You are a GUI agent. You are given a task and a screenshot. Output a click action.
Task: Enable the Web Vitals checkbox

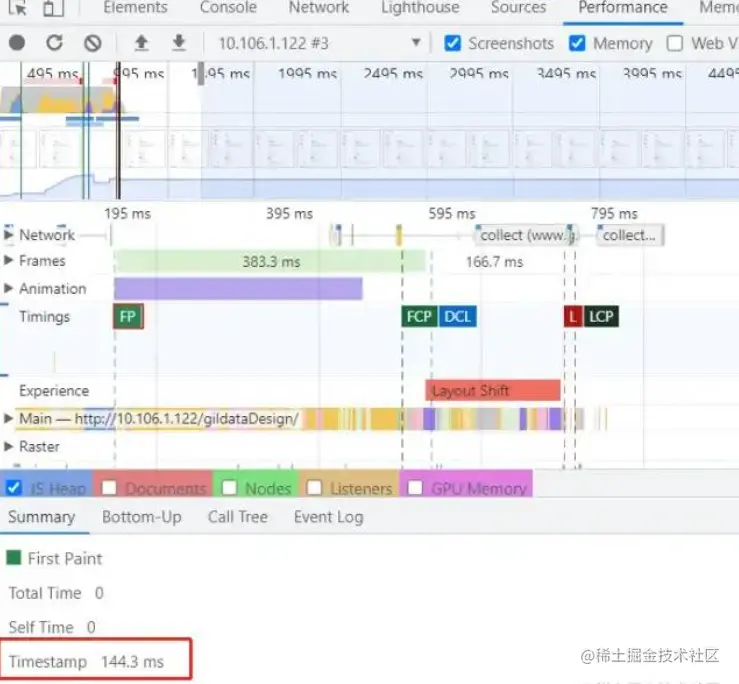(x=674, y=43)
